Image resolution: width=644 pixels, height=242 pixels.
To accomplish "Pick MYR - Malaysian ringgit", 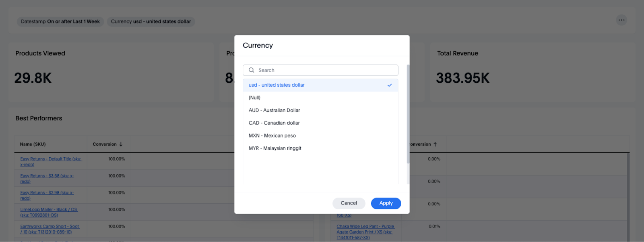I will (x=275, y=148).
